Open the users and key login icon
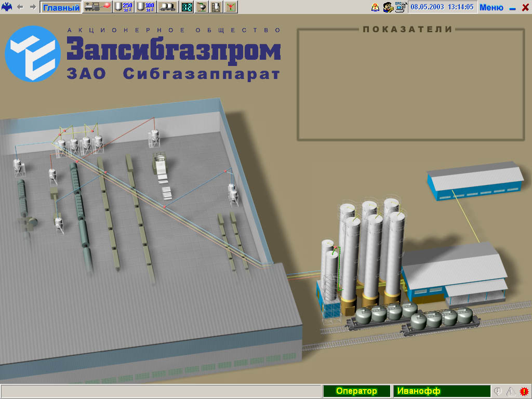This screenshot has height=399, width=532. (388, 7)
